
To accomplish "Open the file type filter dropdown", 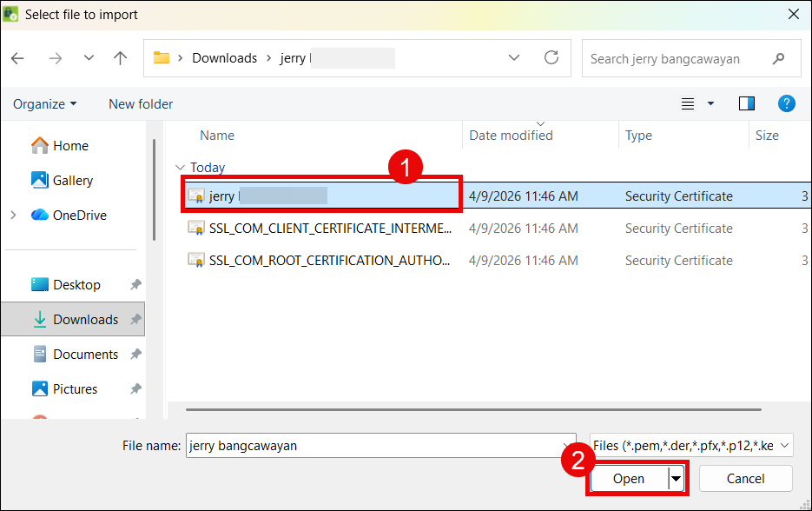I will pyautogui.click(x=691, y=446).
